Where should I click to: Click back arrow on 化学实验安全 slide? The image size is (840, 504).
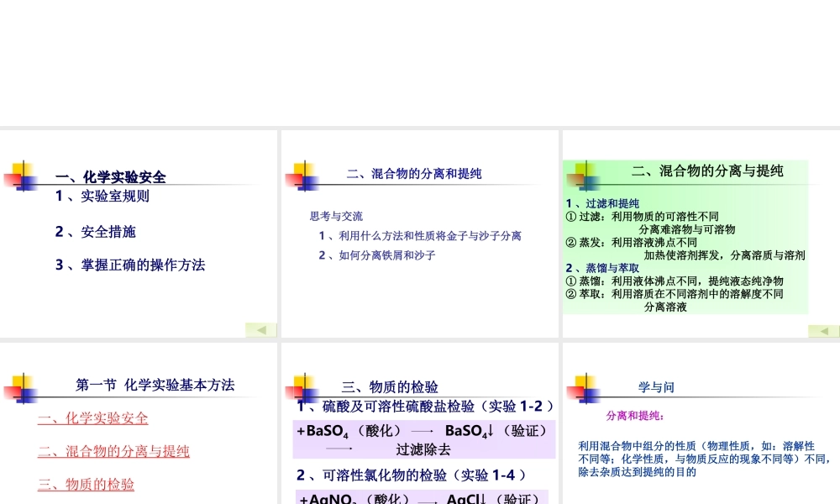(261, 330)
